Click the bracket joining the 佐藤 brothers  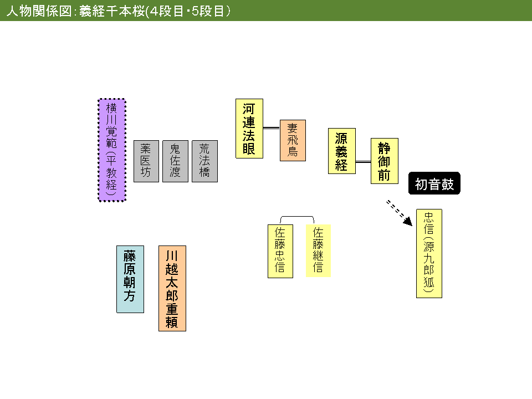coord(297,219)
